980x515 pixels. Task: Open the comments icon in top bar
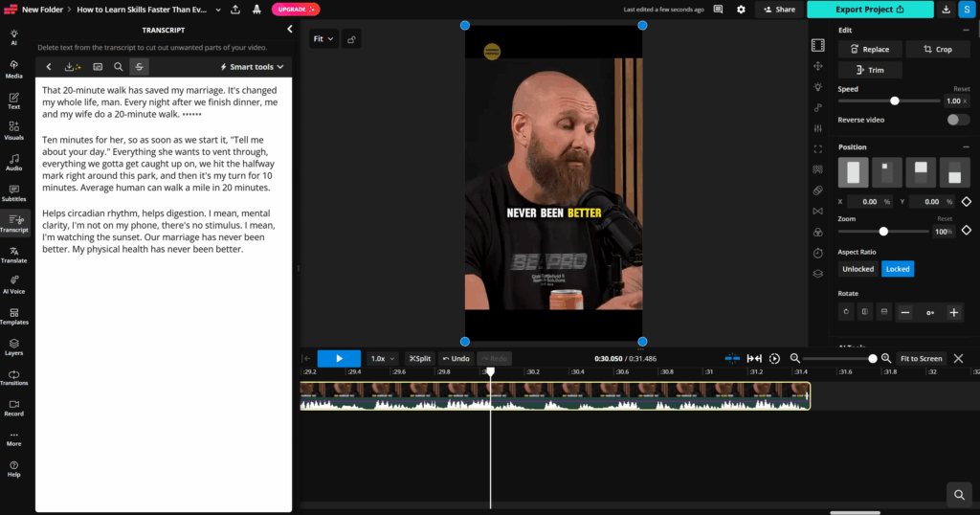[718, 10]
